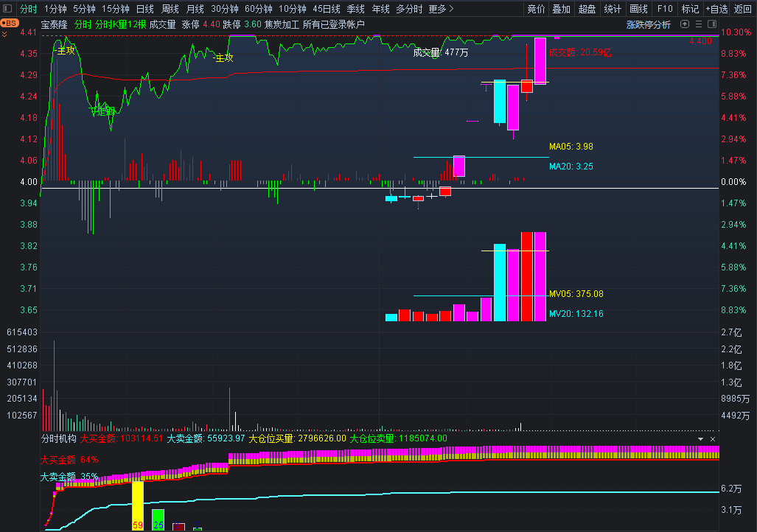This screenshot has width=757, height=532.
Task: Click the 超盘 button
Action: 587,9
